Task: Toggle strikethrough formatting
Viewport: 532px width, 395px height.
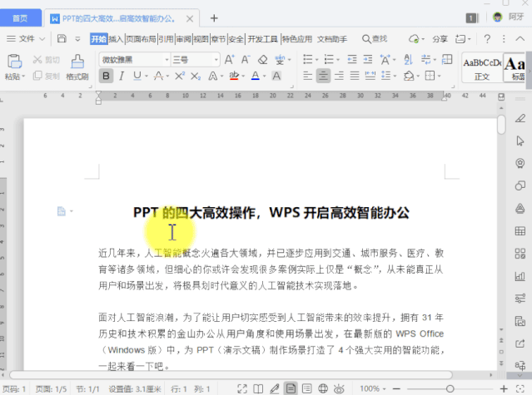Action: point(158,76)
